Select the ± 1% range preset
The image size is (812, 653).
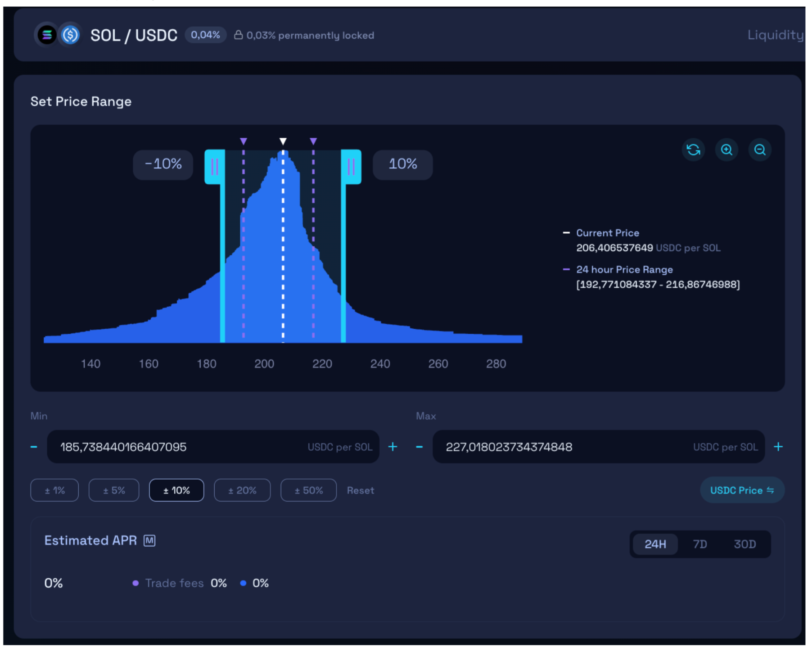(54, 490)
